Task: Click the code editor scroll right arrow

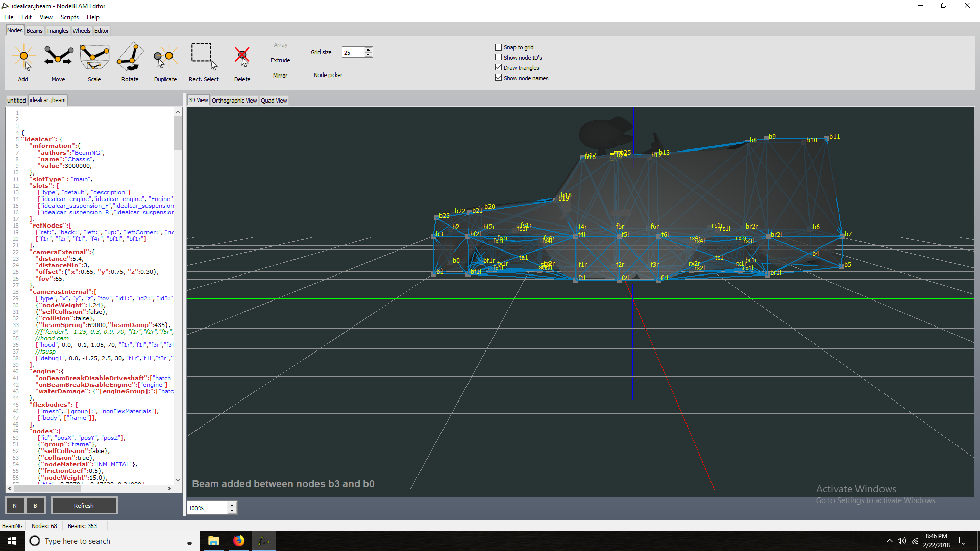Action: [x=169, y=488]
